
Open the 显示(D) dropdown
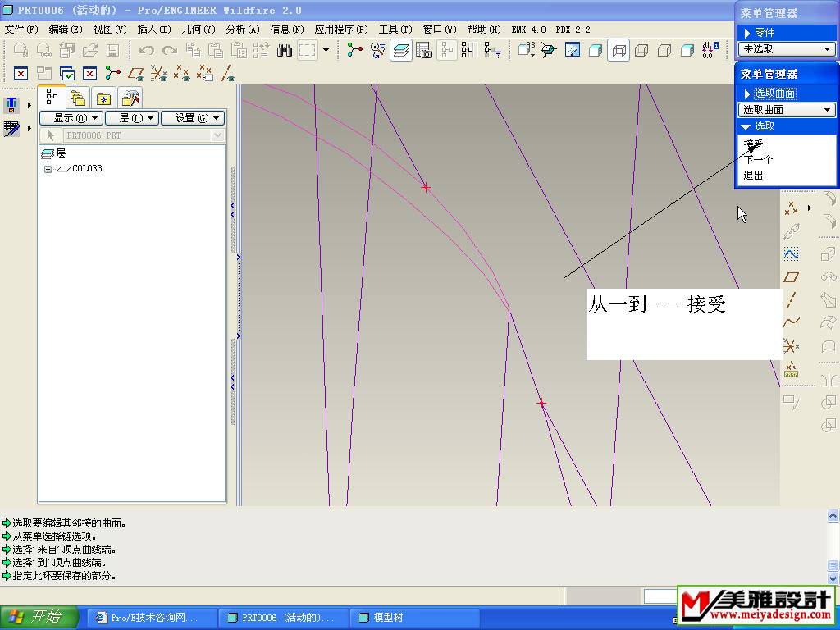(x=71, y=118)
